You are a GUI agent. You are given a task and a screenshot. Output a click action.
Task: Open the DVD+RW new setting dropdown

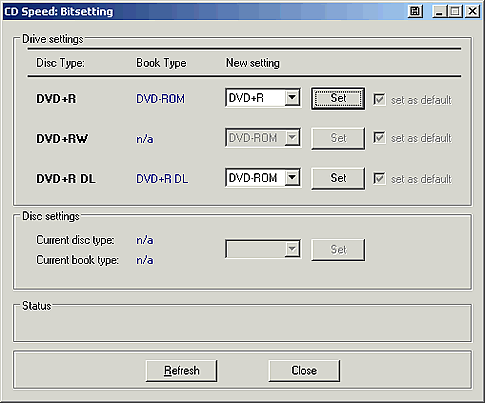[x=263, y=138]
